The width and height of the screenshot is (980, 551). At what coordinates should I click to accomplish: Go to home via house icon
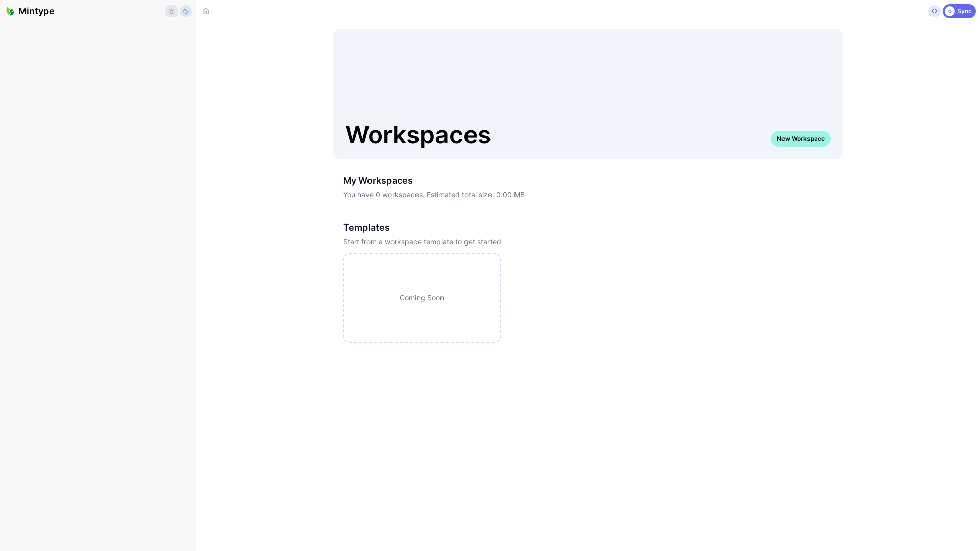coord(206,11)
